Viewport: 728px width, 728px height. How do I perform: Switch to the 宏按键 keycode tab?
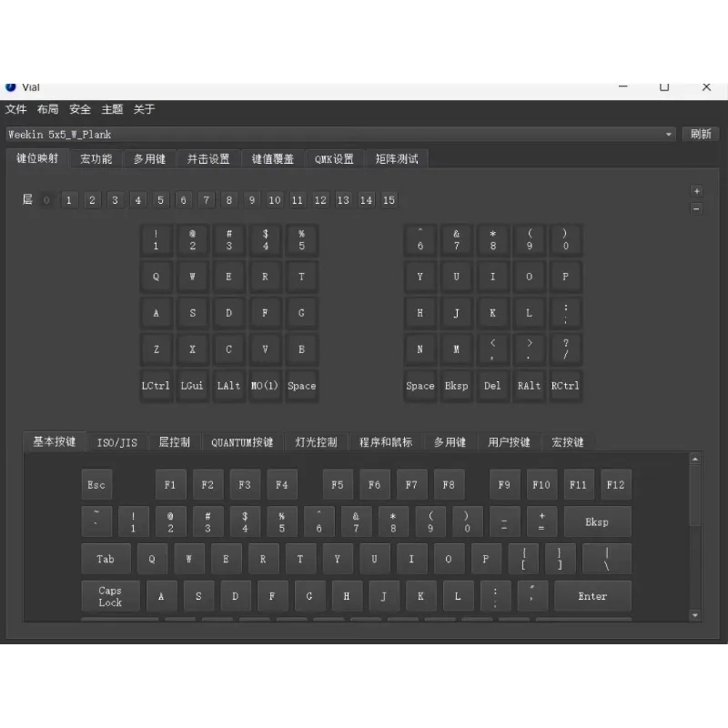coord(567,442)
